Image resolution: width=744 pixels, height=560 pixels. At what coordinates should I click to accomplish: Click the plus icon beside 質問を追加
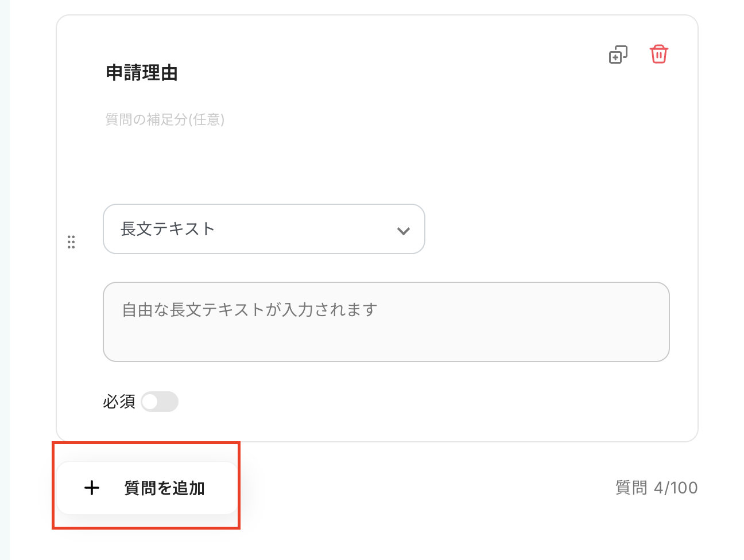pos(92,488)
